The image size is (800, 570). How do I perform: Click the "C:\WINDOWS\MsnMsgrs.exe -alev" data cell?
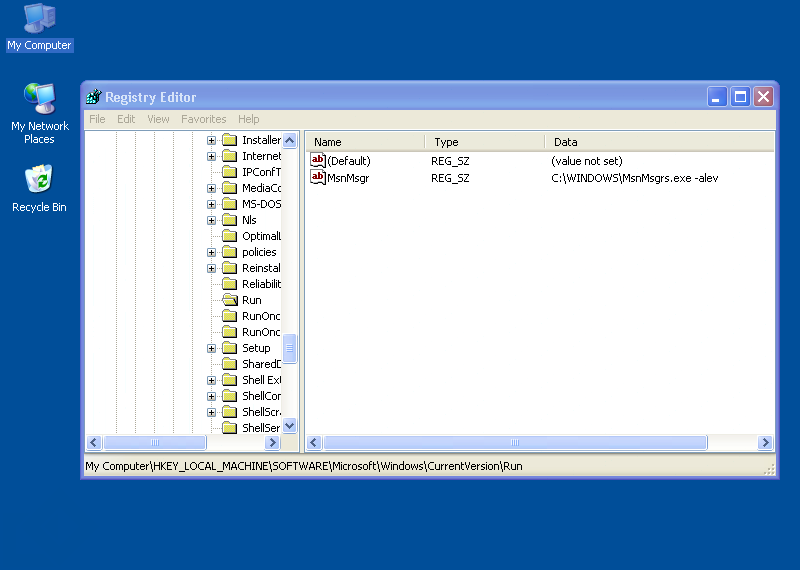tap(635, 178)
